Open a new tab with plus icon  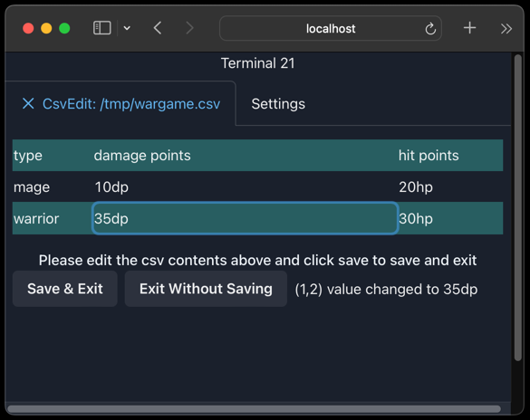click(469, 28)
